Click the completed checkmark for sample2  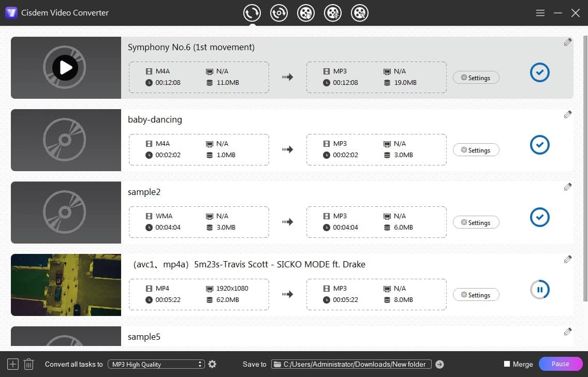(540, 217)
